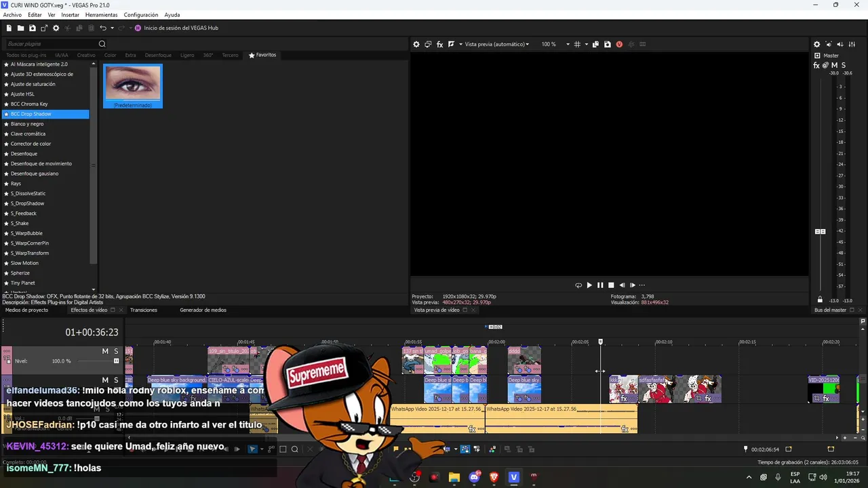This screenshot has height=488, width=868.
Task: Open the Archivo menu
Action: (x=12, y=15)
